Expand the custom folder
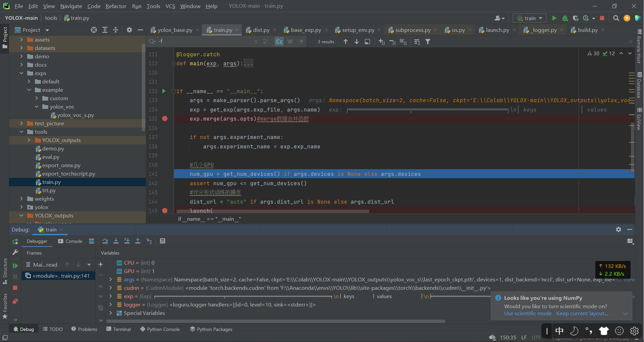The width and height of the screenshot is (644, 342). pos(37,98)
